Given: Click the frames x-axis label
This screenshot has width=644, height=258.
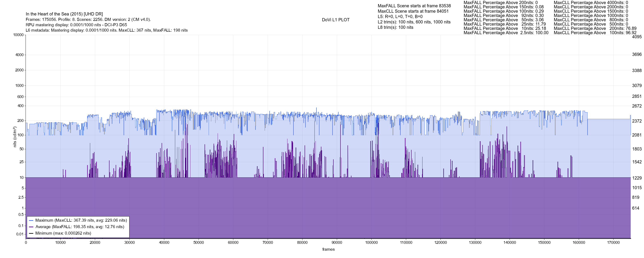Looking at the screenshot, I should (x=328, y=249).
